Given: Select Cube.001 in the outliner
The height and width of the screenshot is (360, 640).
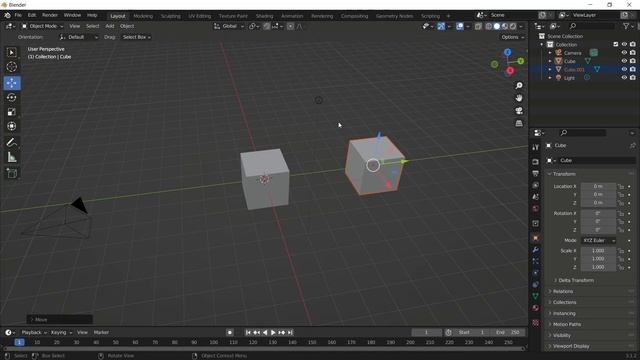Looking at the screenshot, I should click(574, 69).
